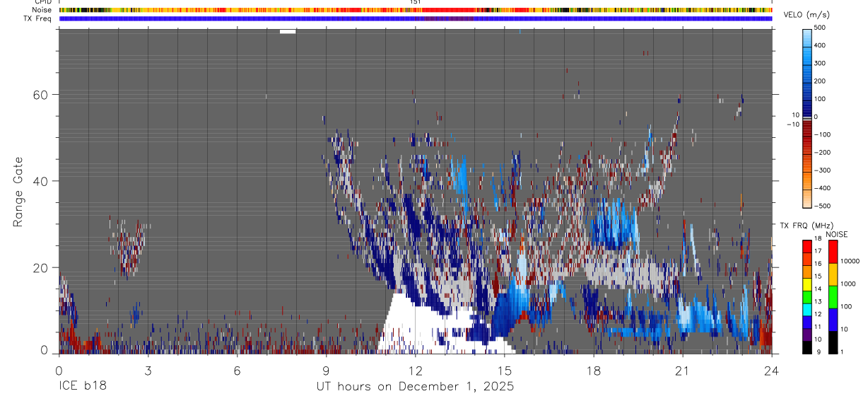Click the 'TX Freq' row label at top left
This screenshot has height=401, width=868.
tap(37, 18)
